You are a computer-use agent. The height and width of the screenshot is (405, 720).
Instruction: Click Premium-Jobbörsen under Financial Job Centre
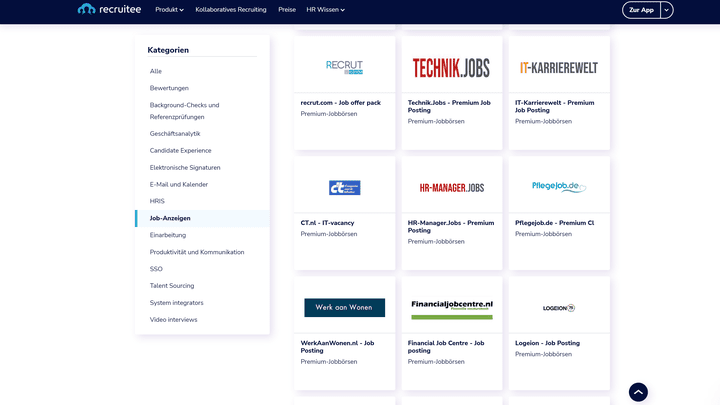click(x=436, y=362)
